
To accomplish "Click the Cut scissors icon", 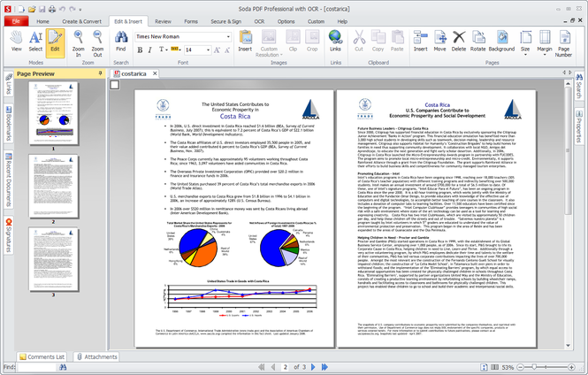I will [359, 41].
